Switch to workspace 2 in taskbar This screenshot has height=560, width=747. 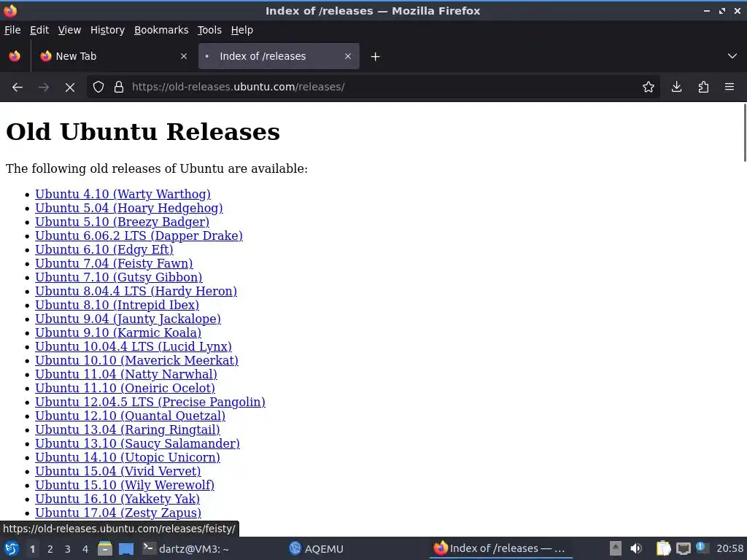pyautogui.click(x=50, y=549)
